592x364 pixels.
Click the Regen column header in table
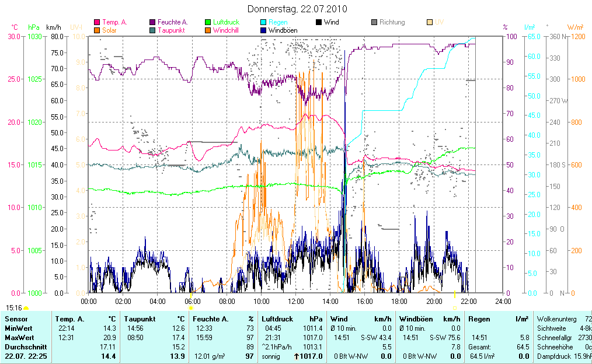pos(479,319)
